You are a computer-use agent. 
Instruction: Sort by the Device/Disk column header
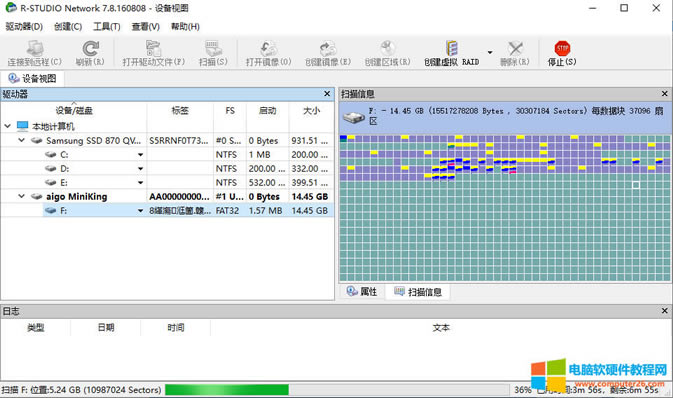click(74, 111)
